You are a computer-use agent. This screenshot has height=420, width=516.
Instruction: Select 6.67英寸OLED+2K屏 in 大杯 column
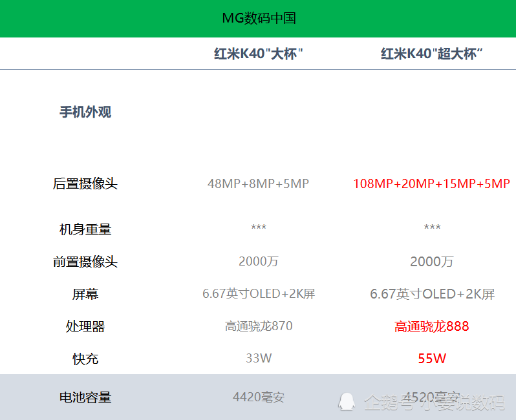[259, 294]
